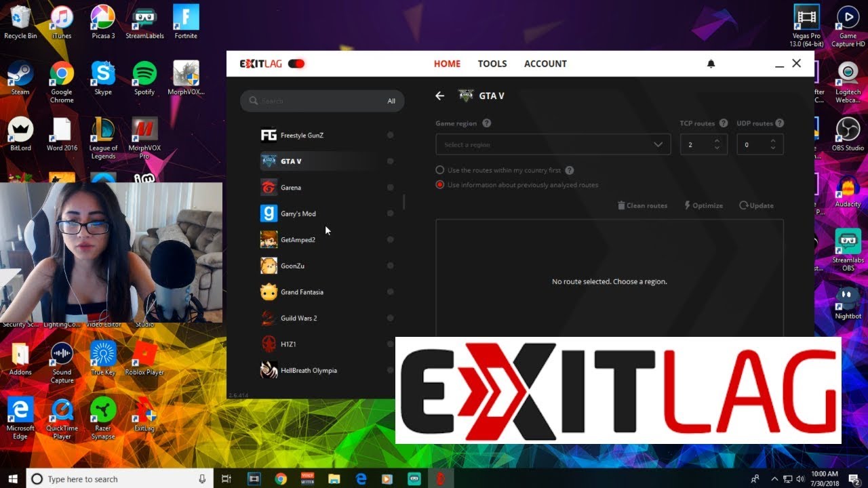
Task: Open Steam desktop icon
Action: pyautogui.click(x=20, y=79)
